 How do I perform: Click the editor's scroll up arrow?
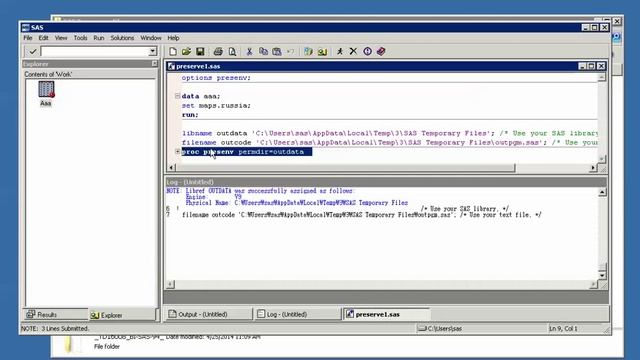[602, 77]
